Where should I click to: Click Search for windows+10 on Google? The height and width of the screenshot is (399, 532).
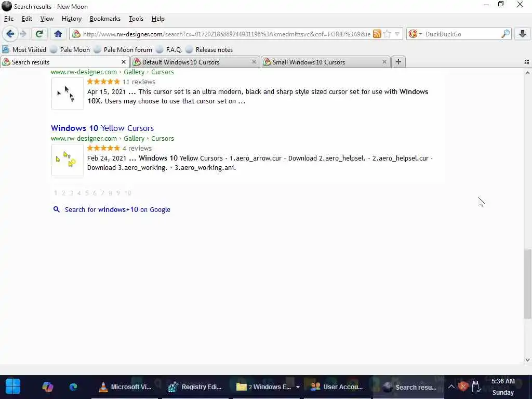(x=117, y=209)
